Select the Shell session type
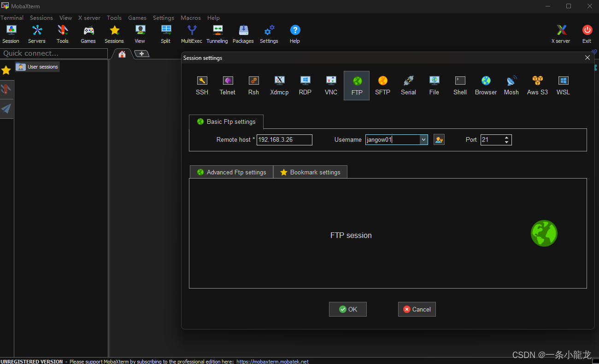The width and height of the screenshot is (599, 364). (x=460, y=86)
